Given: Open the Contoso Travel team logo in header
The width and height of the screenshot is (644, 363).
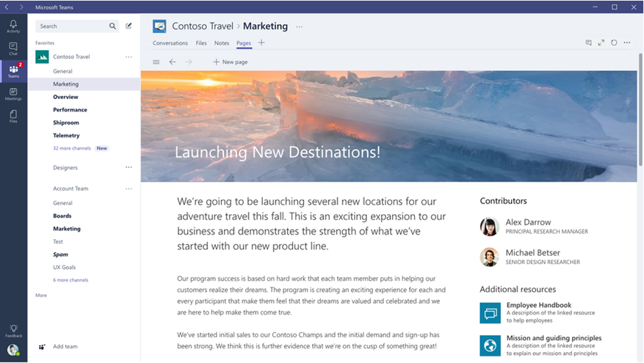Looking at the screenshot, I should (159, 26).
